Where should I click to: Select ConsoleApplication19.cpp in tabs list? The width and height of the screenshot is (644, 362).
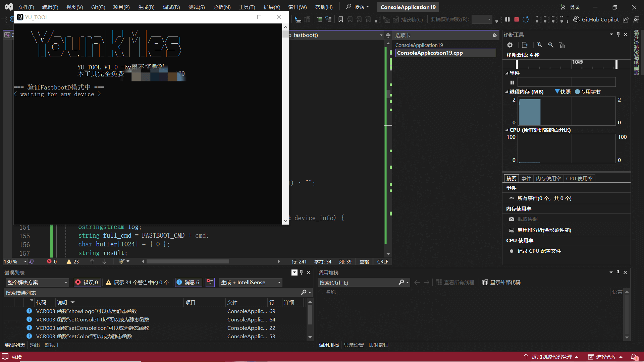click(x=445, y=53)
